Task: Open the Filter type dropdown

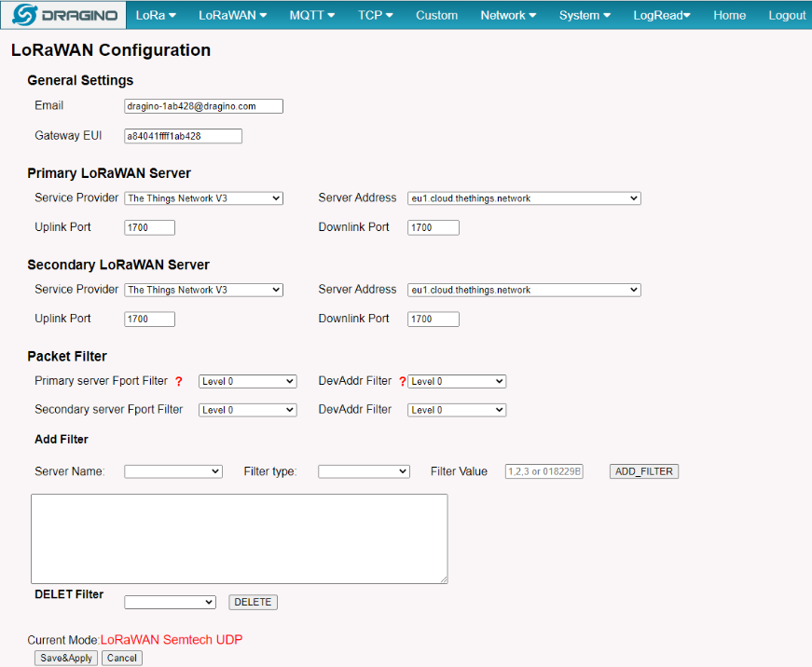Action: 365,471
